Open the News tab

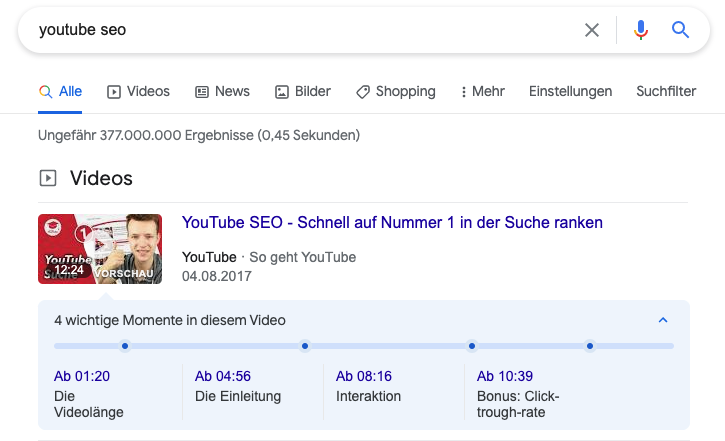click(x=222, y=92)
